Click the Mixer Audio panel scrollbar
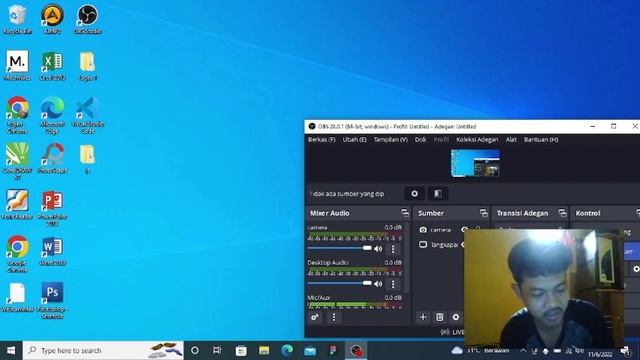 point(407,257)
